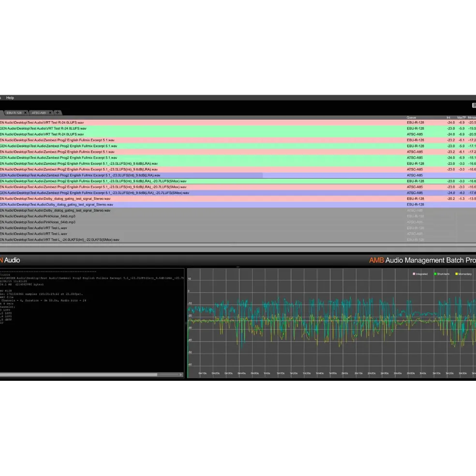Sort by the MaxTP column header
476x476 pixels.
(x=461, y=117)
